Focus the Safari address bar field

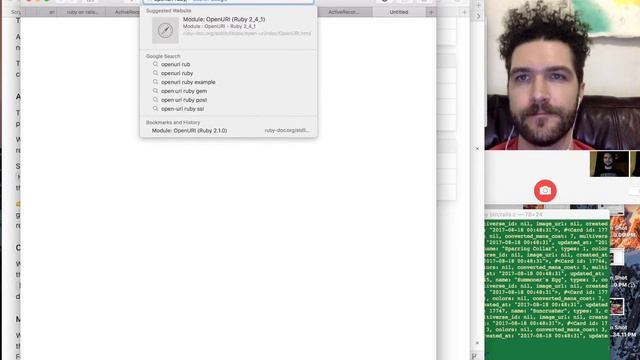pyautogui.click(x=228, y=1)
